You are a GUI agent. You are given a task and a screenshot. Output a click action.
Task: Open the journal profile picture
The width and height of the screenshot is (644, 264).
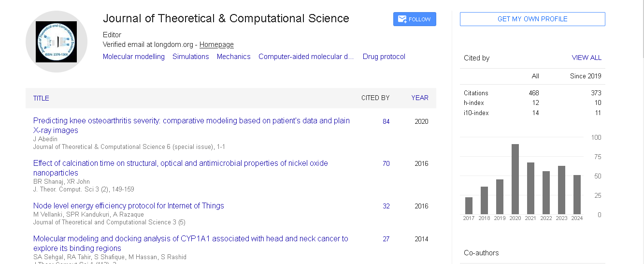pyautogui.click(x=57, y=42)
